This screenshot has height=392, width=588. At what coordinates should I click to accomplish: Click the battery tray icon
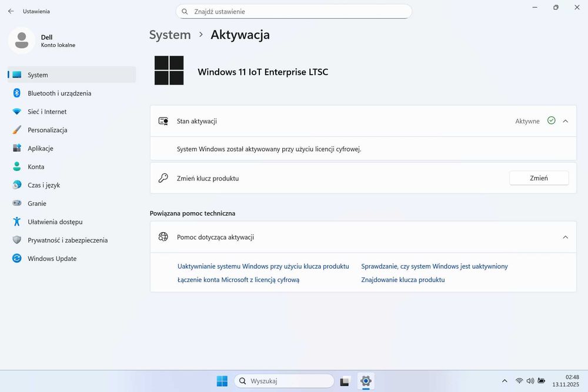click(541, 381)
